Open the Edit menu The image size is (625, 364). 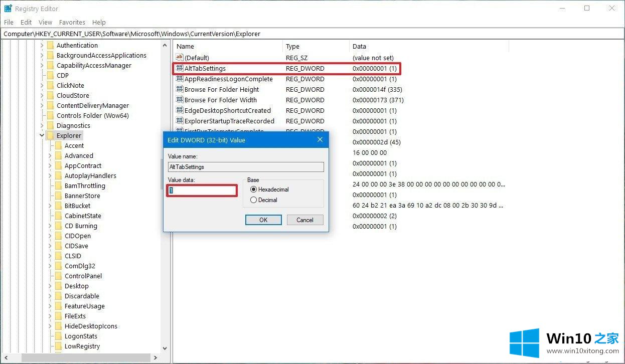(26, 22)
